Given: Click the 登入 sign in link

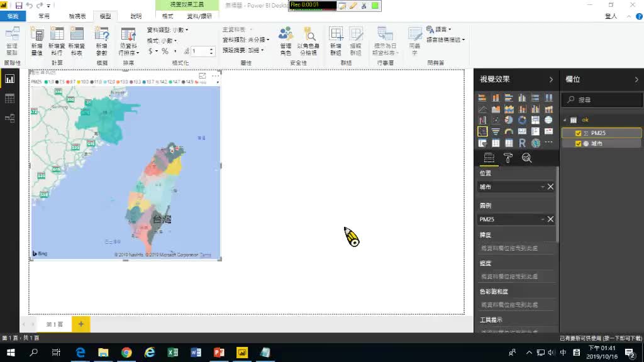Looking at the screenshot, I should 611,16.
